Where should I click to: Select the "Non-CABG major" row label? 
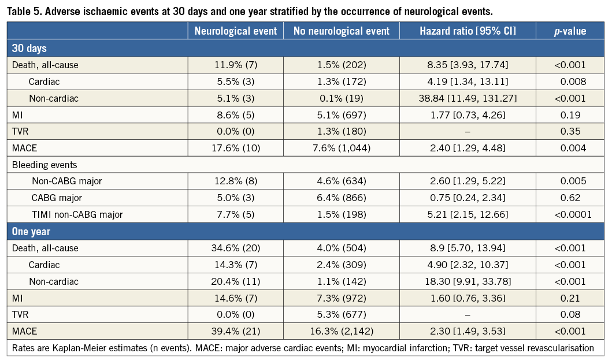[x=67, y=181]
